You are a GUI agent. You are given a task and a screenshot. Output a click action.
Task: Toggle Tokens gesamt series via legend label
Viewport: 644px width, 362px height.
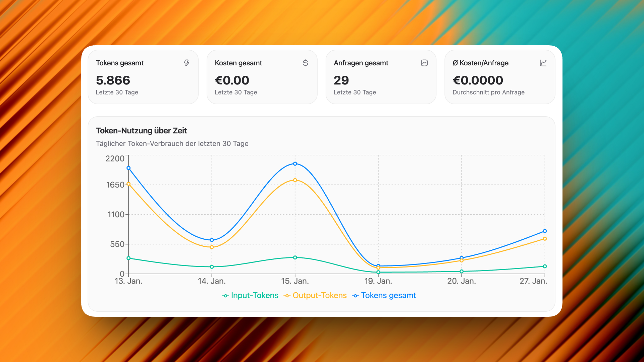click(388, 295)
